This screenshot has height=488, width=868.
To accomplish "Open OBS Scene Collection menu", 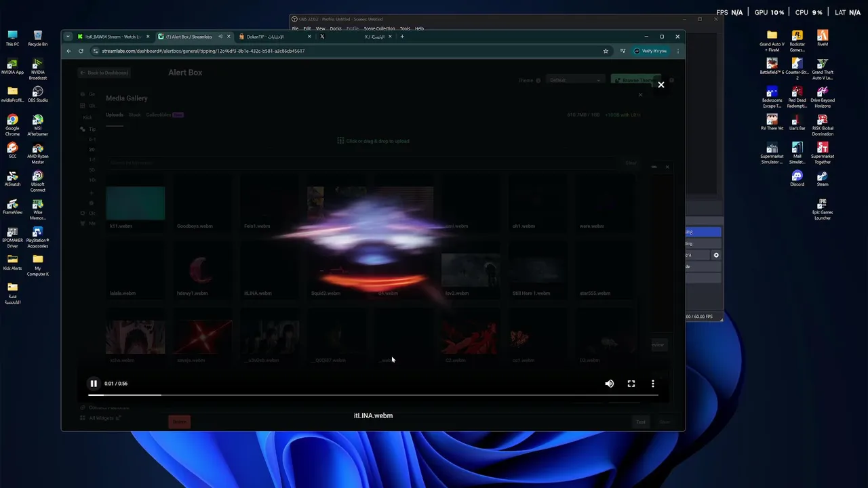I will coord(379,28).
